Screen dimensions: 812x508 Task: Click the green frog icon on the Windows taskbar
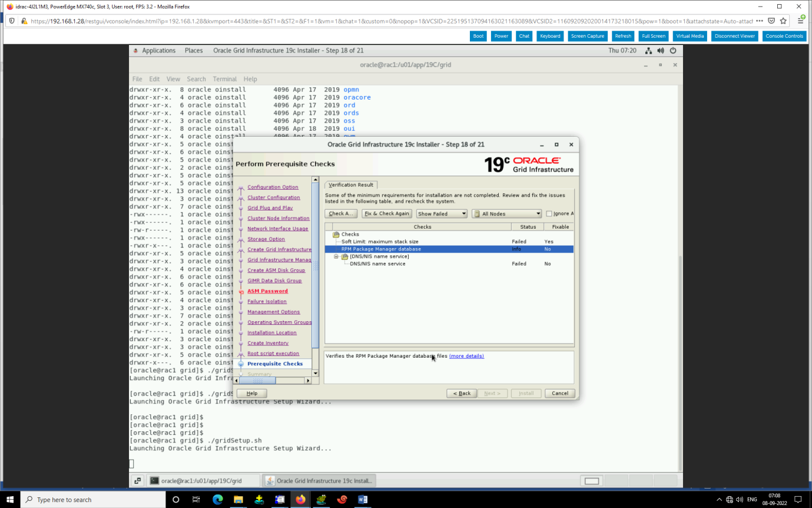(321, 499)
